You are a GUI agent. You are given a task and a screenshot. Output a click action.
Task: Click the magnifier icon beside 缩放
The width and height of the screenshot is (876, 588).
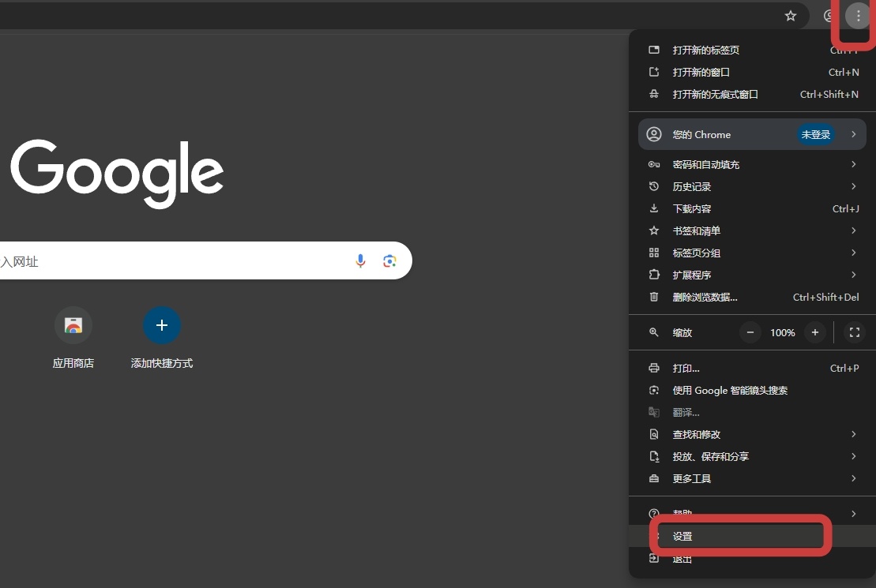(654, 332)
